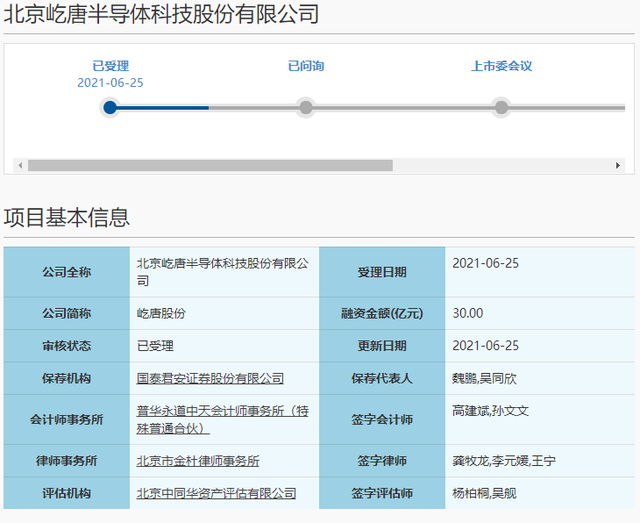Click the right arrow of horizontal scrollbar

[x=618, y=165]
